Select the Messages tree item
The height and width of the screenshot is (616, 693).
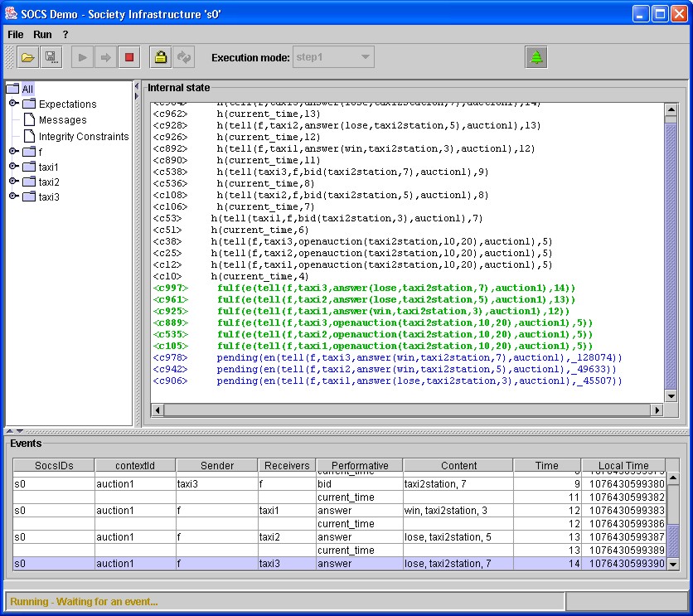point(62,120)
